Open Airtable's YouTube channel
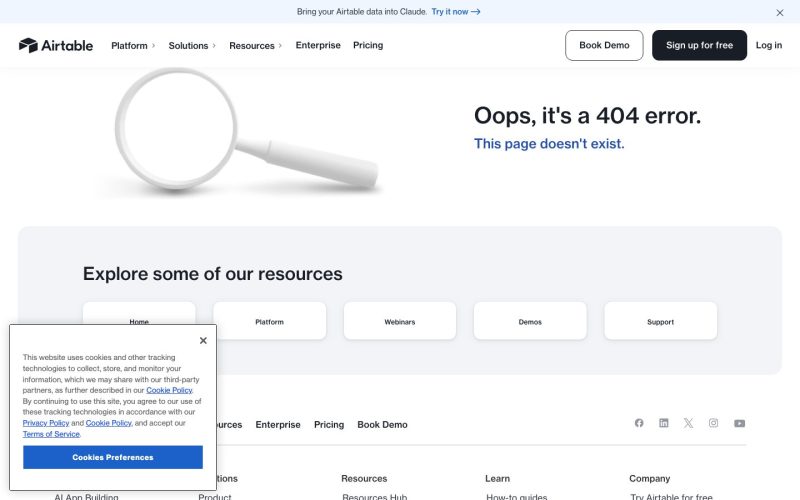The image size is (800, 500). 739,423
